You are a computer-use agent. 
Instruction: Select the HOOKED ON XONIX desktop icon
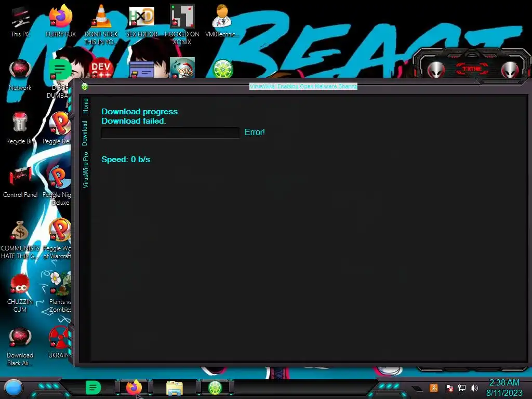[x=182, y=24]
